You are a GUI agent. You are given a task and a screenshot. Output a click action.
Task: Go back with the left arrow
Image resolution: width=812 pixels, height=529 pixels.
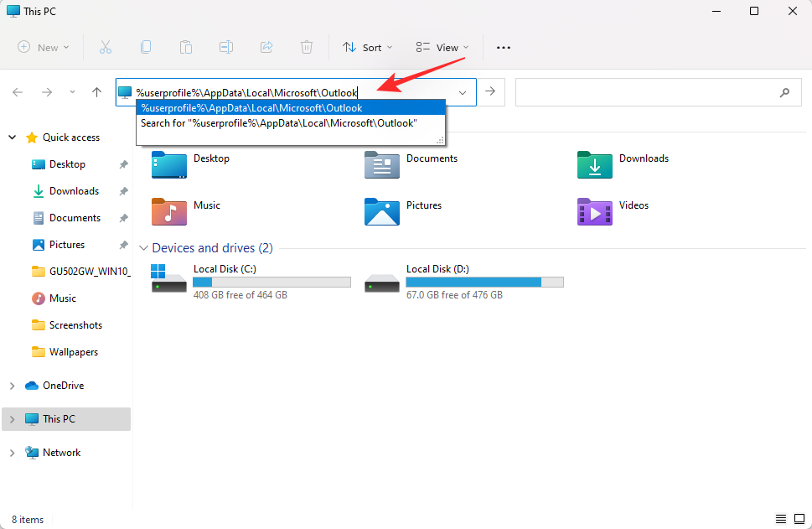[18, 92]
